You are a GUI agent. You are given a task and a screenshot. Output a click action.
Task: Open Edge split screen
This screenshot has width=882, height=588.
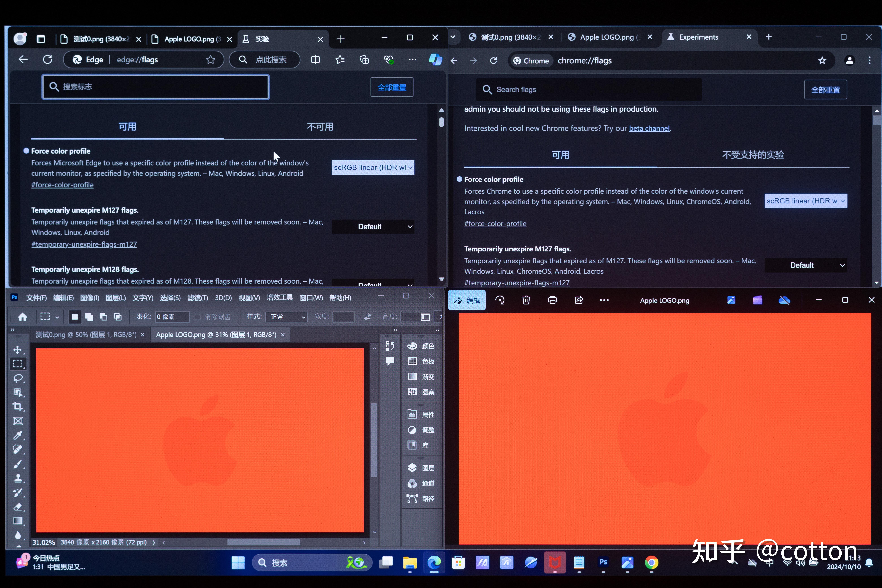coord(315,60)
